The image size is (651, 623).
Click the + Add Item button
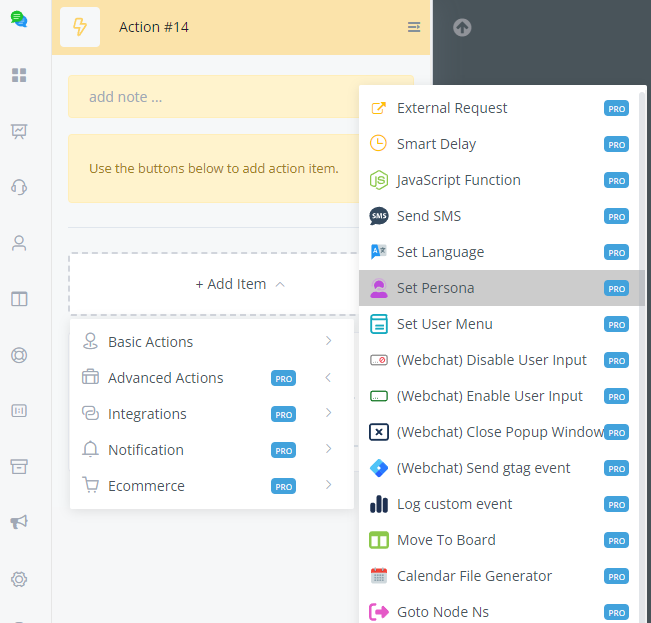[240, 284]
